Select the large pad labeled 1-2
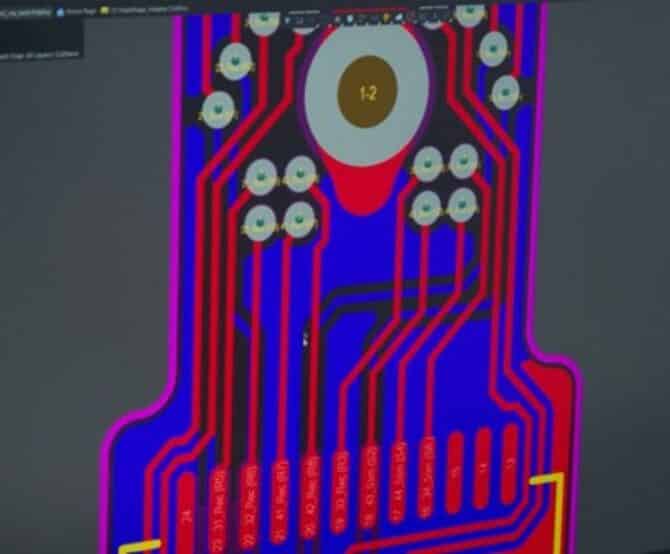The width and height of the screenshot is (670, 554). 368,93
